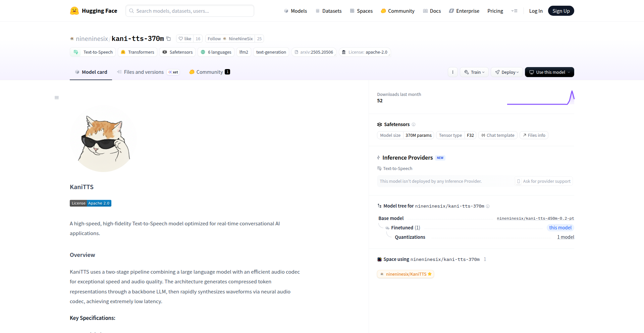Open the three-dot more options button
The image size is (644, 333).
pos(453,72)
